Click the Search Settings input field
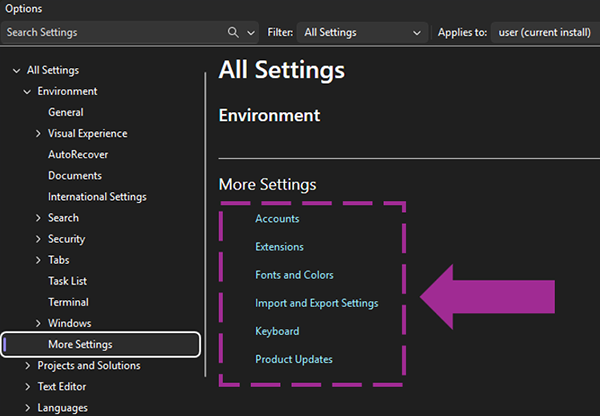The height and width of the screenshot is (416, 600). 112,32
